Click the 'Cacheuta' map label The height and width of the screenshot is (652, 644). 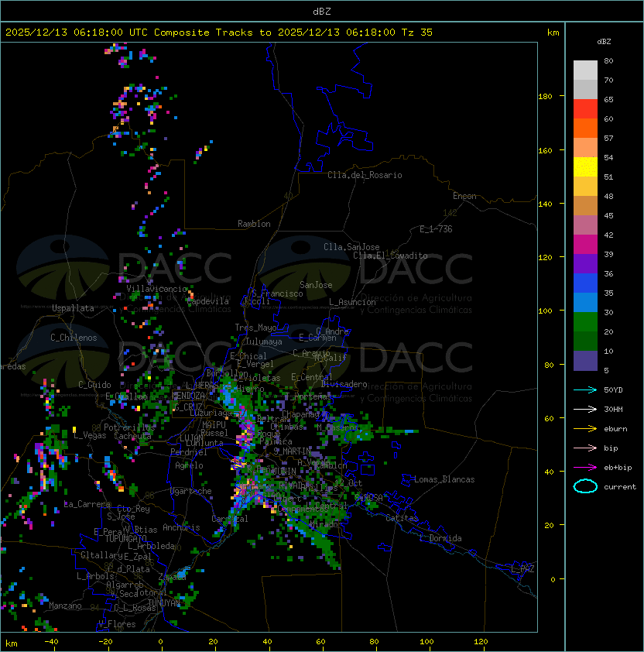[x=132, y=436]
